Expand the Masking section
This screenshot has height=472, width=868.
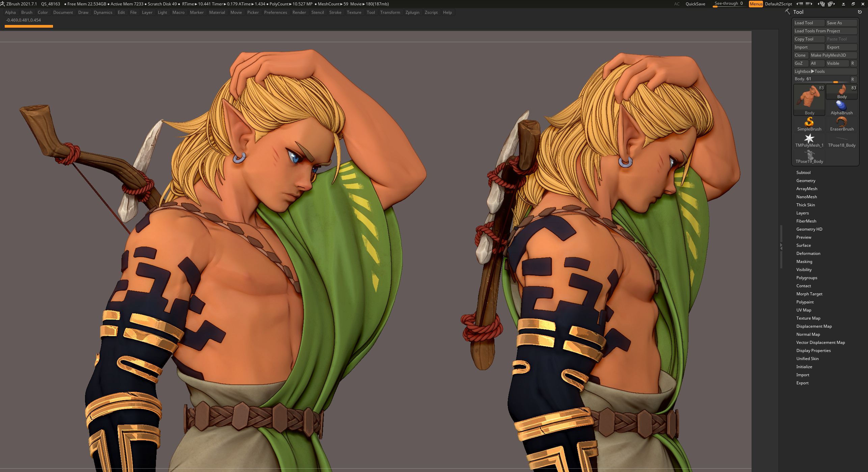tap(804, 262)
